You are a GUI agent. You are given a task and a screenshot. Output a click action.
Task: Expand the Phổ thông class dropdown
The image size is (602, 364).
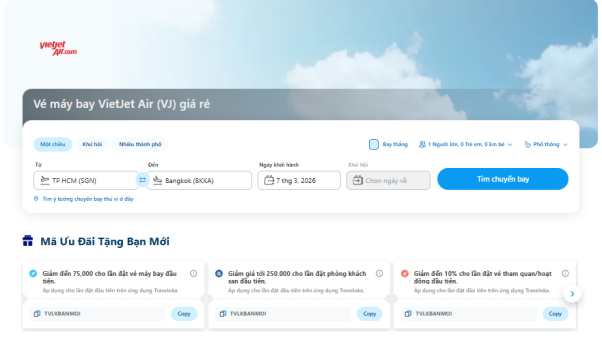point(546,144)
